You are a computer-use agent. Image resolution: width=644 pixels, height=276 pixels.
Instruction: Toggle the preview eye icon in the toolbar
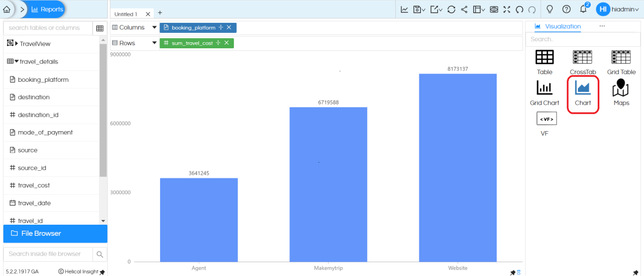tap(494, 9)
